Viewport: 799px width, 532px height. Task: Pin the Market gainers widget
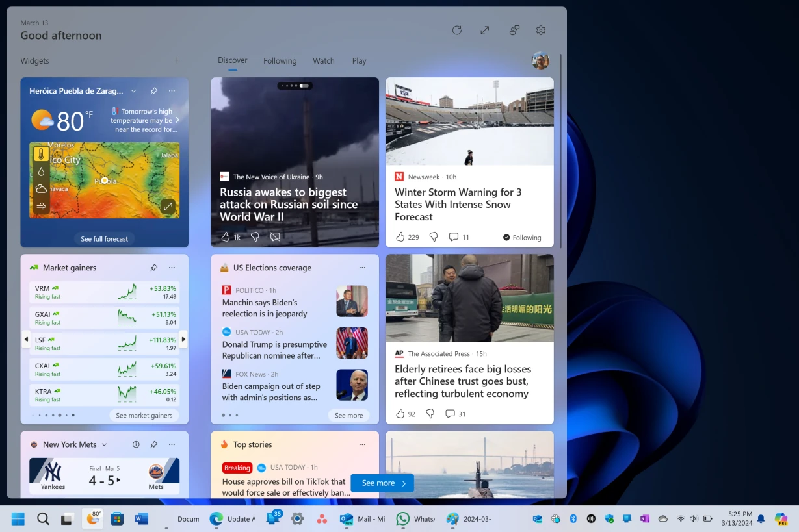click(153, 267)
